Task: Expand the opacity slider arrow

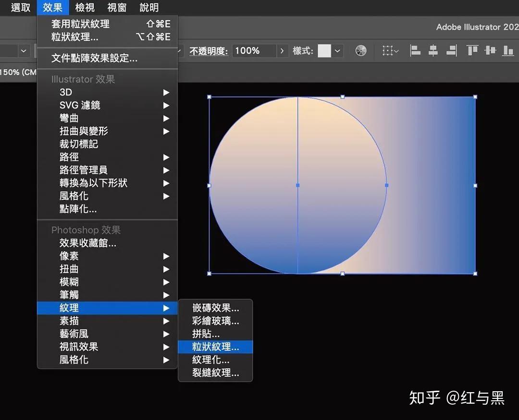Action: pos(282,50)
